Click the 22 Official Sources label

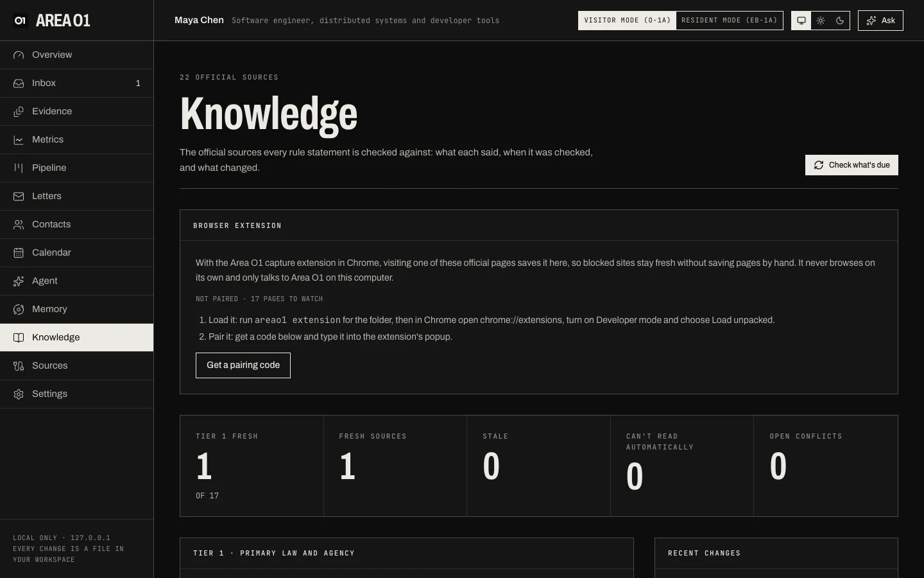pos(229,78)
